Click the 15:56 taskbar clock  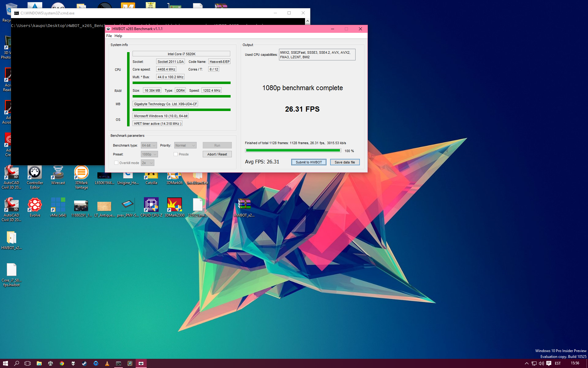575,363
